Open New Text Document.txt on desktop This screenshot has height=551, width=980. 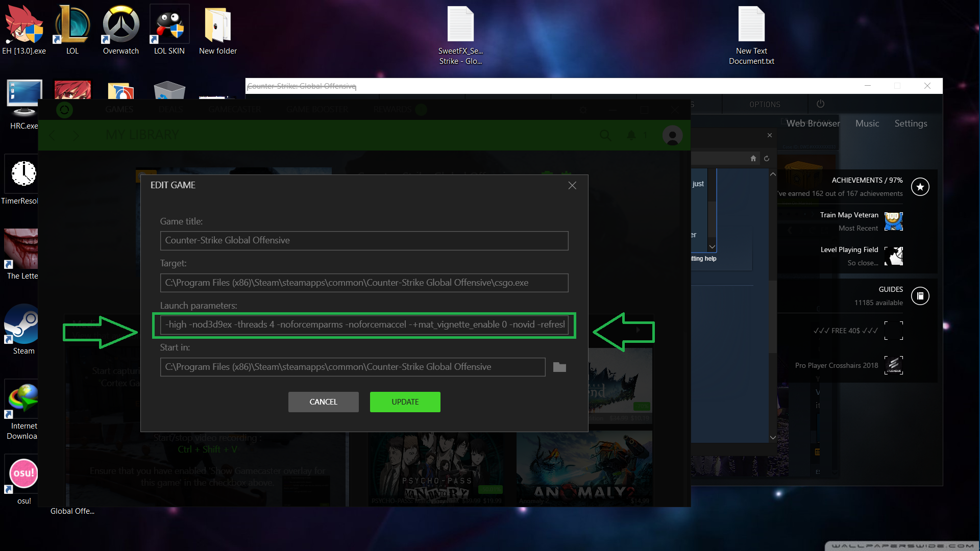(751, 35)
